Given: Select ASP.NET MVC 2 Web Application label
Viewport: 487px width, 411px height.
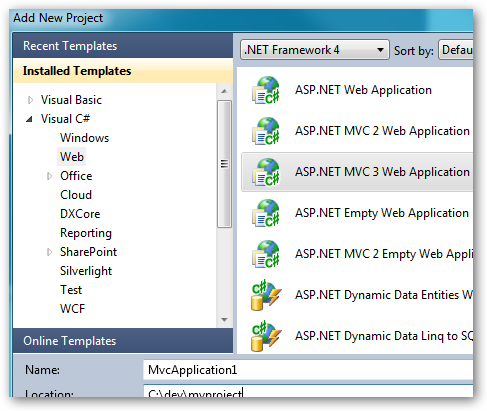Looking at the screenshot, I should [382, 131].
